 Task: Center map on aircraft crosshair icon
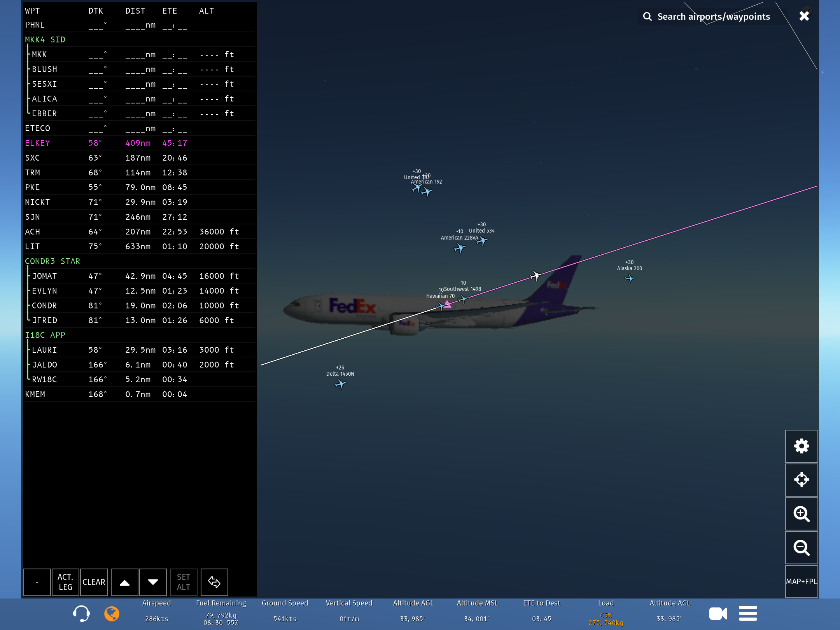pos(801,479)
